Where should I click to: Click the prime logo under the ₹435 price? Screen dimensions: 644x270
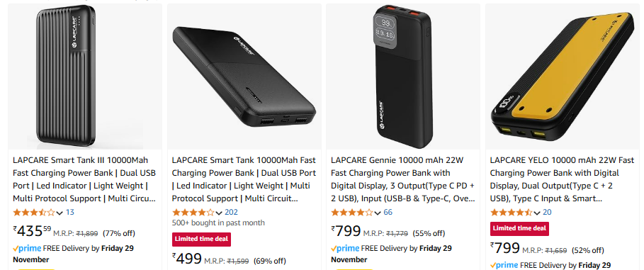pyautogui.click(x=27, y=248)
